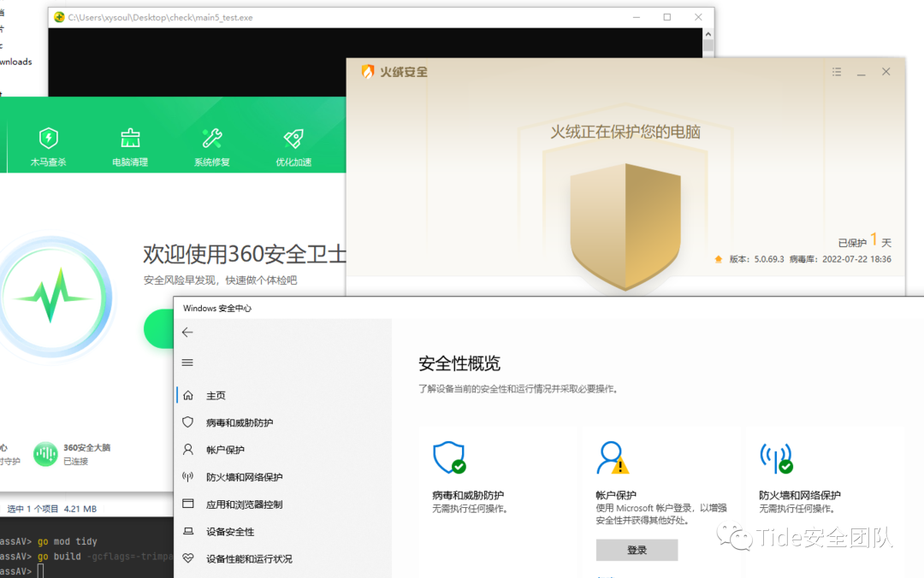Click the 已保护 1 天 text
Screen dimensions: 924x578
click(x=864, y=241)
